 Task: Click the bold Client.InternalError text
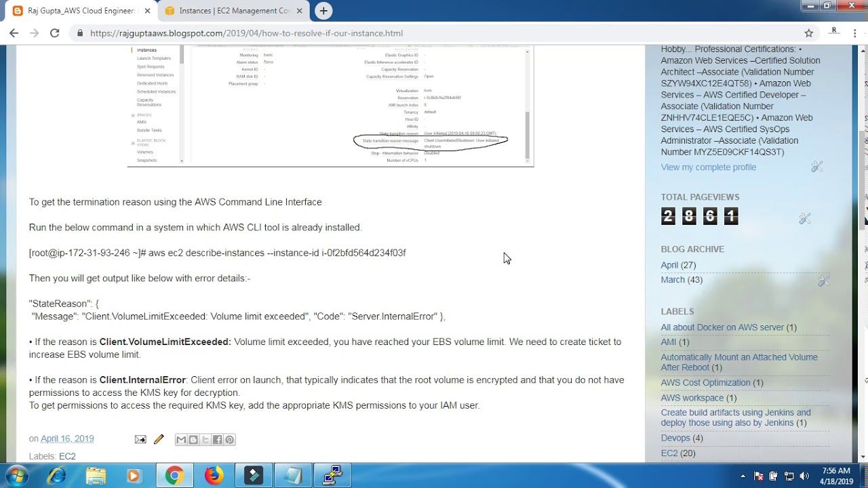coord(142,380)
